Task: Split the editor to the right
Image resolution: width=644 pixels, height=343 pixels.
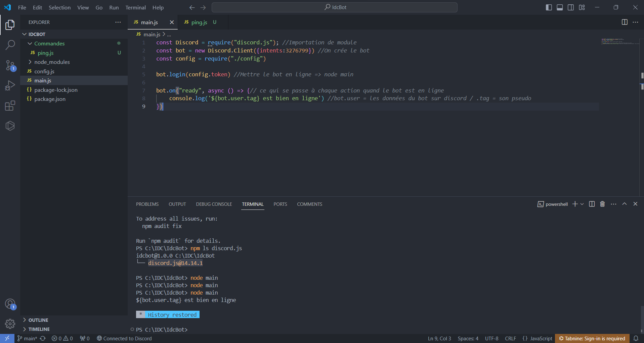Action: [625, 22]
